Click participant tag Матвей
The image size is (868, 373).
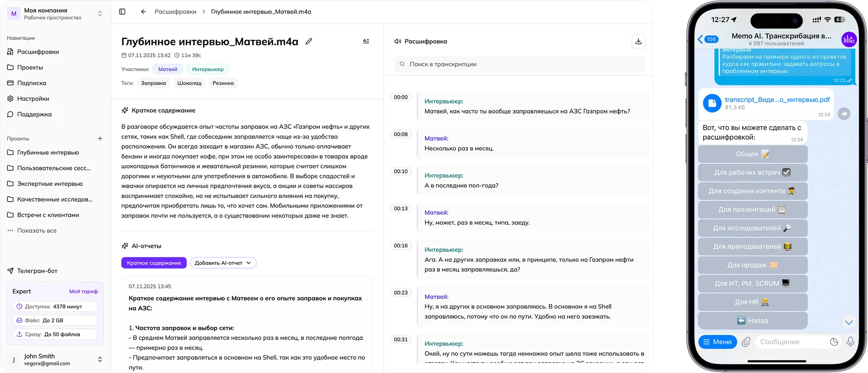coord(168,69)
